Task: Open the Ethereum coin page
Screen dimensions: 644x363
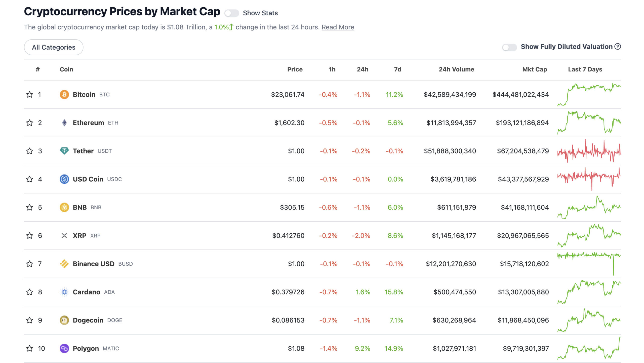Action: pos(88,123)
